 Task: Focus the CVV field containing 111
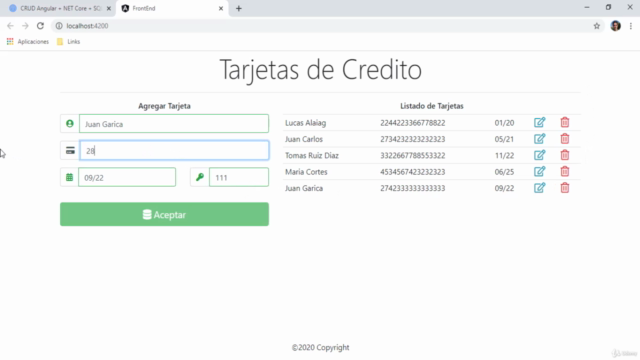click(x=239, y=177)
